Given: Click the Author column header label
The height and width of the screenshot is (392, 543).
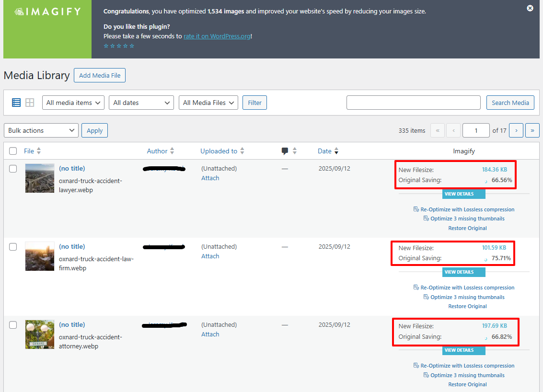Looking at the screenshot, I should tap(157, 151).
